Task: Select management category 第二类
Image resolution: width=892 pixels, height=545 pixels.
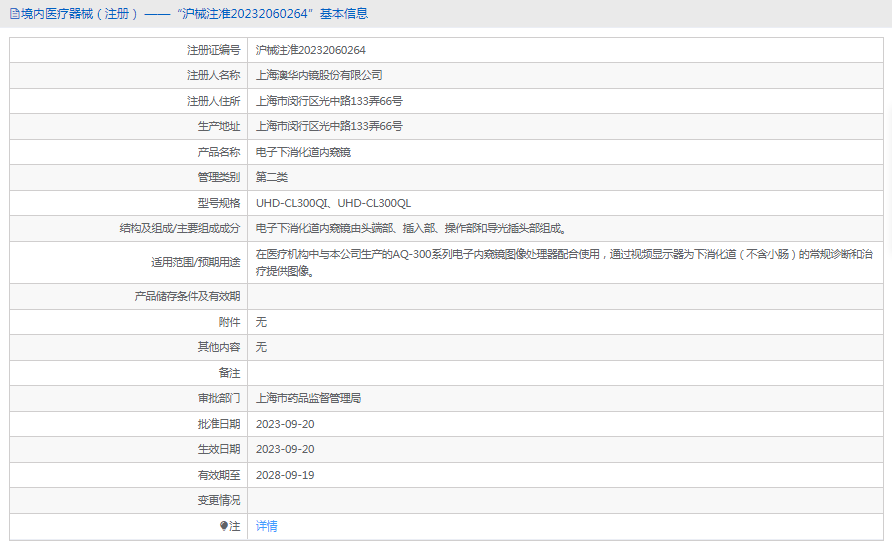Action: pyautogui.click(x=271, y=177)
